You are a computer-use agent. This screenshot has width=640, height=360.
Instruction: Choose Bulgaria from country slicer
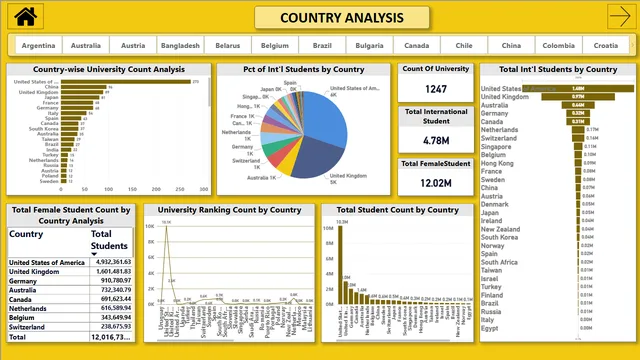[369, 45]
